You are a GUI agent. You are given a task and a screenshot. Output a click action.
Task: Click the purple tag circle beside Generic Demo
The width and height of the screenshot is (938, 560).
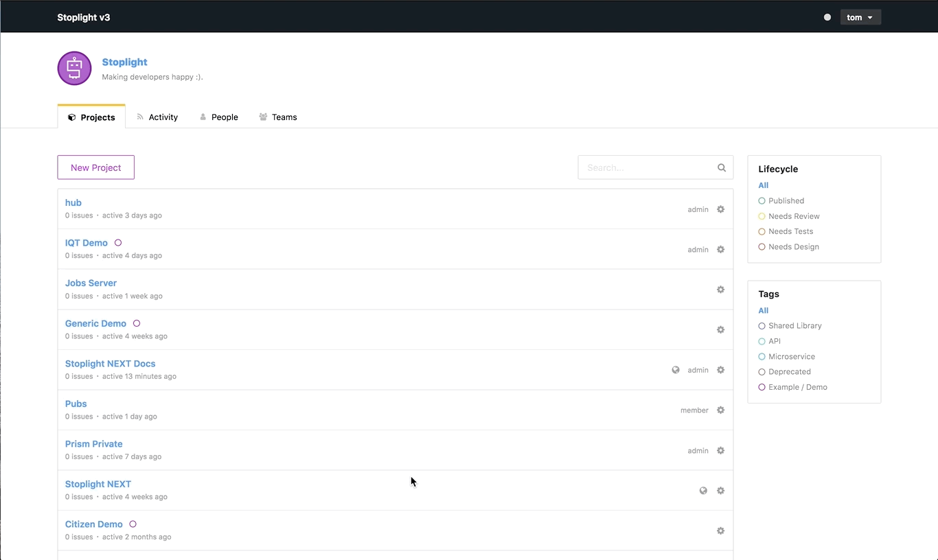click(137, 323)
